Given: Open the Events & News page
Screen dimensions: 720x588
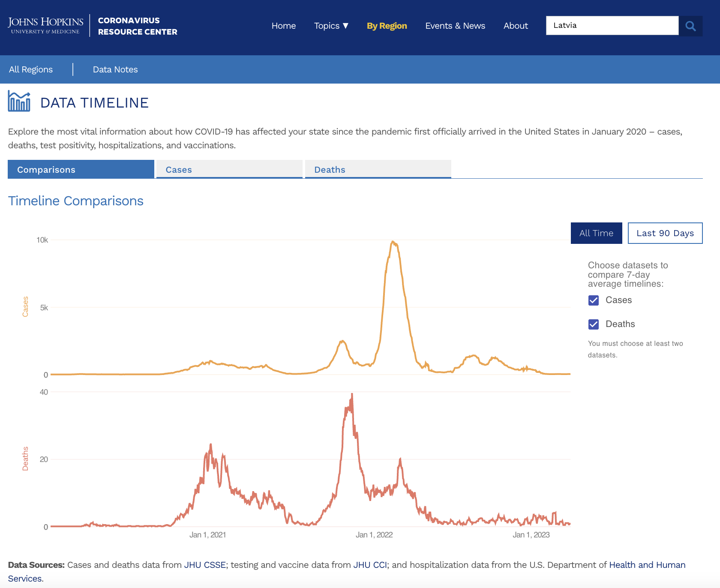Looking at the screenshot, I should tap(455, 26).
